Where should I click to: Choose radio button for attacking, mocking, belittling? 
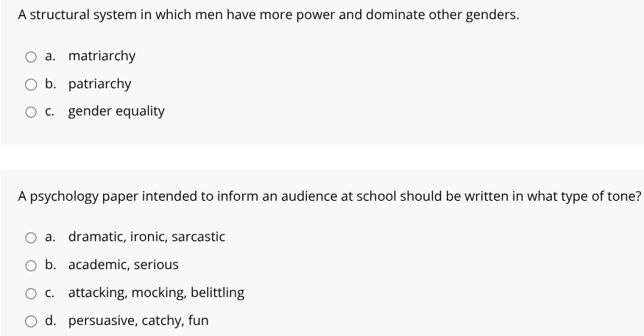31,293
